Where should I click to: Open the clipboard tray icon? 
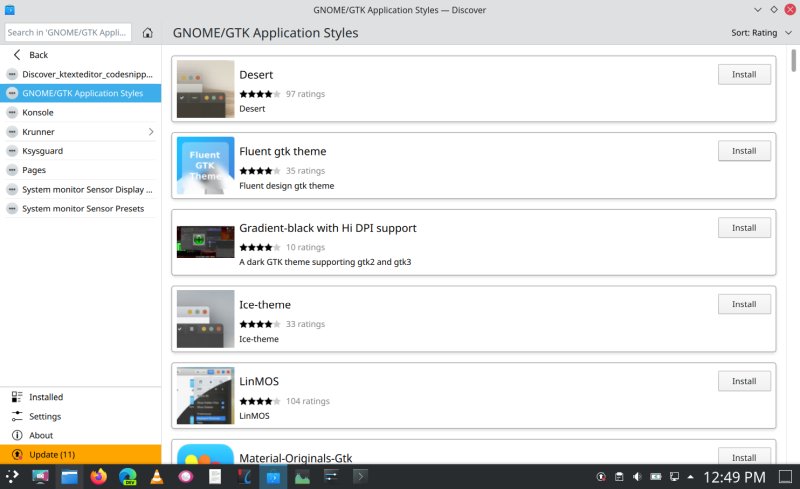click(x=619, y=477)
